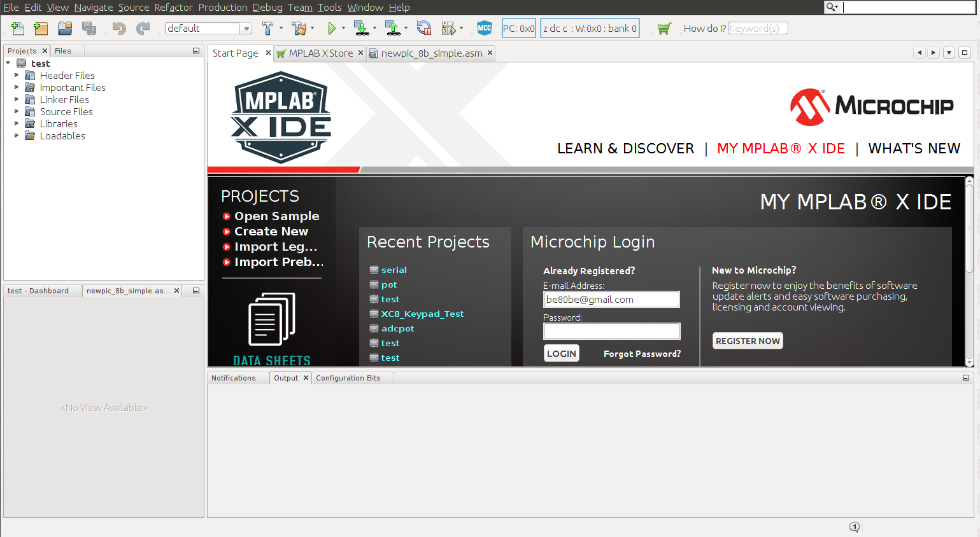This screenshot has height=537, width=980.
Task: Close the Start Page tab
Action: point(268,53)
